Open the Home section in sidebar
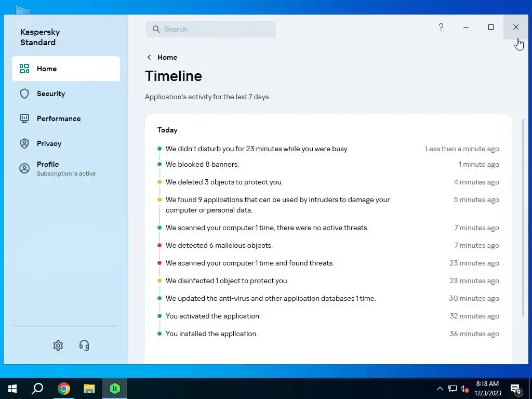532x399 pixels. 66,69
